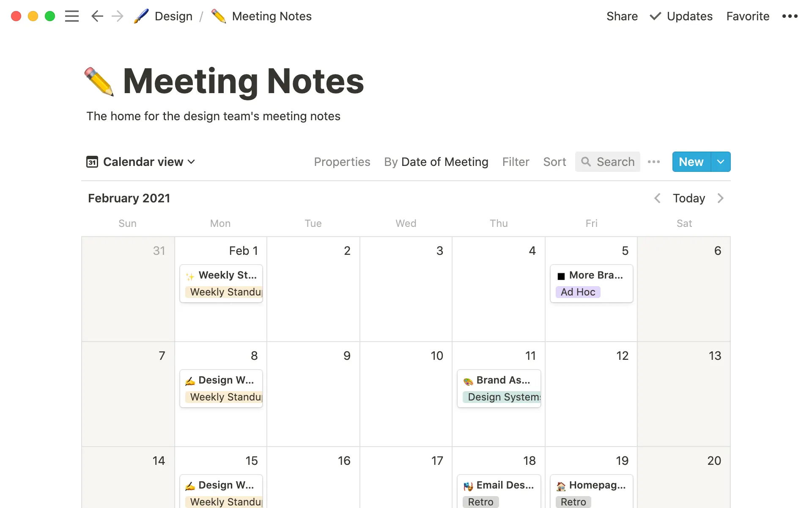Click the New button to add entry
The height and width of the screenshot is (508, 812).
click(x=691, y=162)
